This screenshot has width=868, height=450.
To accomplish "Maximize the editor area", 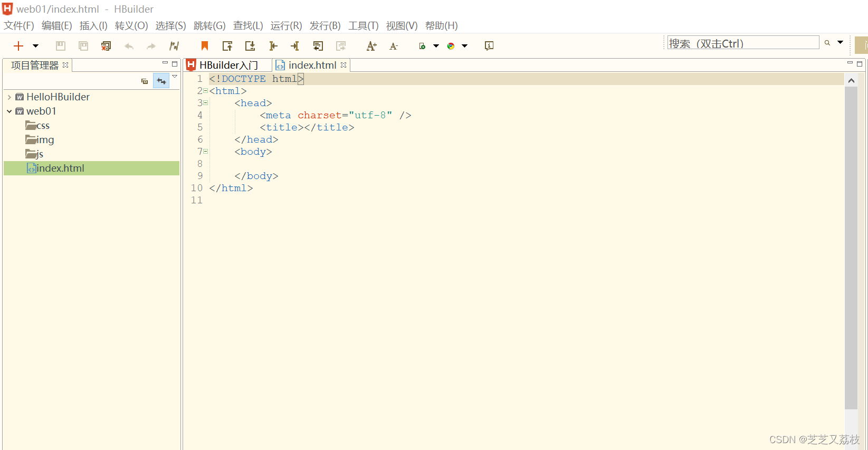I will click(x=860, y=64).
